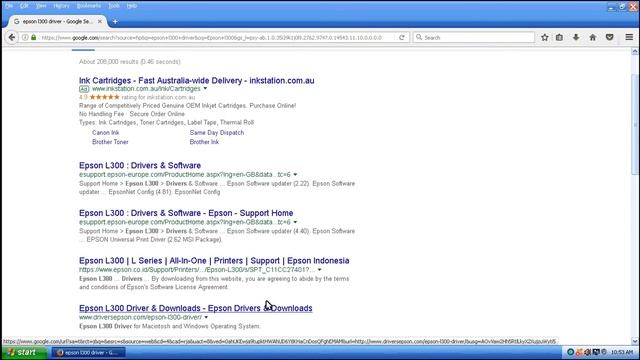Go back with the browser back arrow
Image resolution: width=640 pixels, height=360 pixels.
(x=11, y=37)
